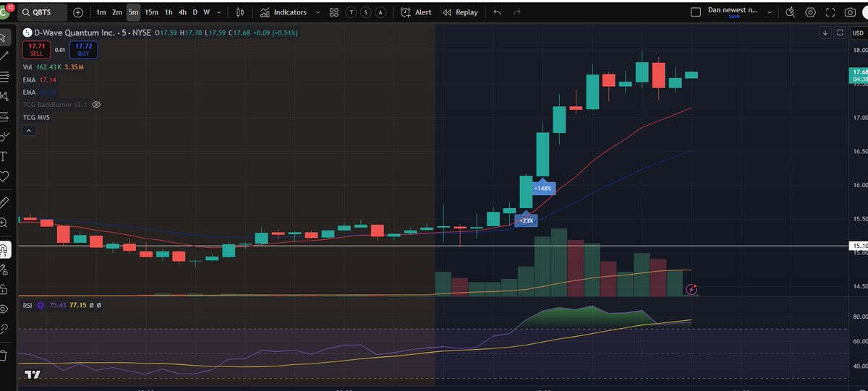The width and height of the screenshot is (868, 391).
Task: Open the user profile avatar with notifications
Action: (x=5, y=11)
